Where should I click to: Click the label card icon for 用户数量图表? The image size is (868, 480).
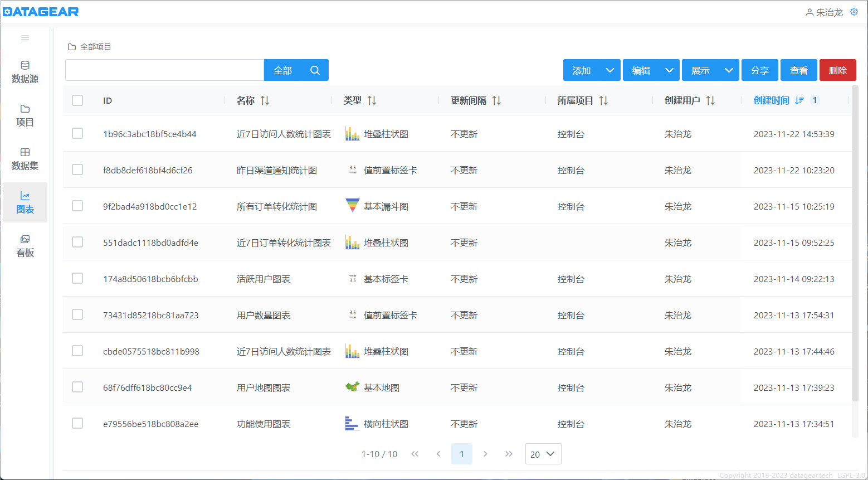pyautogui.click(x=352, y=315)
